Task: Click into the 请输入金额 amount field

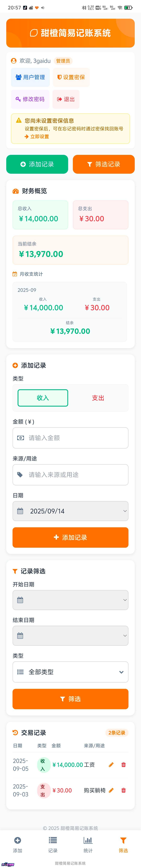Action: click(x=70, y=438)
